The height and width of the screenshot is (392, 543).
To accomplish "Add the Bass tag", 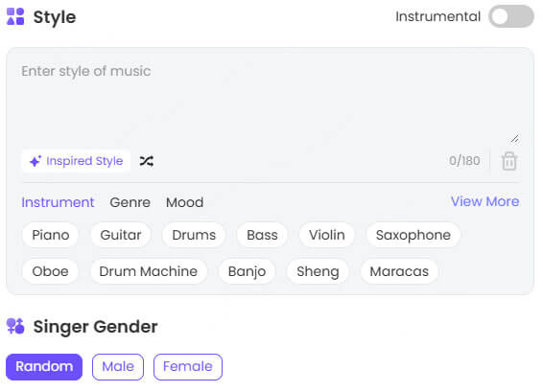I will pos(262,235).
